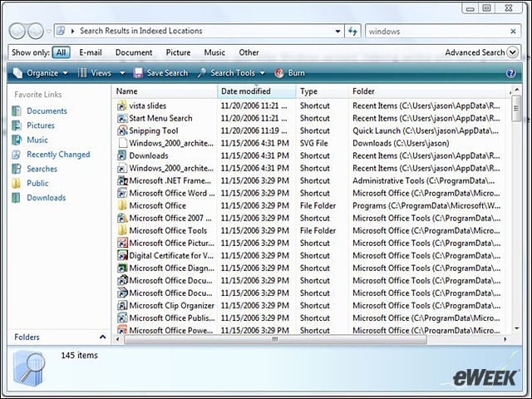532x399 pixels.
Task: Click the vertical scrollbar down arrow
Action: click(x=516, y=328)
